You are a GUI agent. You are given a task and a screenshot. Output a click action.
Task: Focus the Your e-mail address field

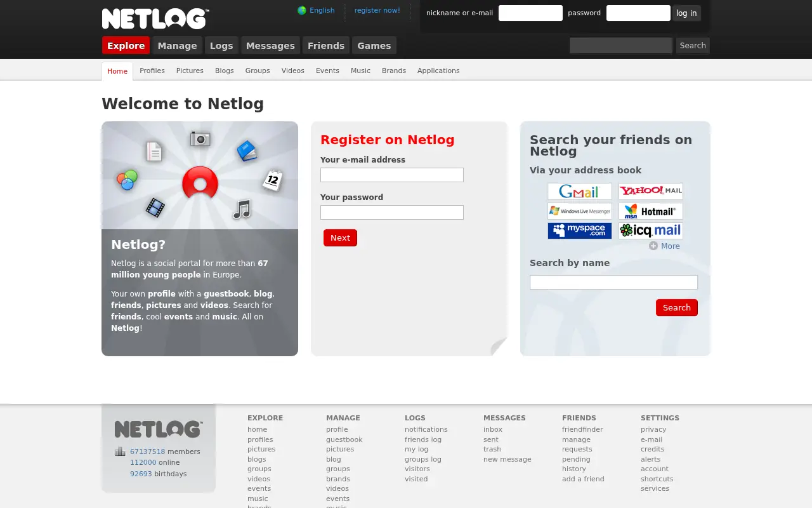(392, 175)
